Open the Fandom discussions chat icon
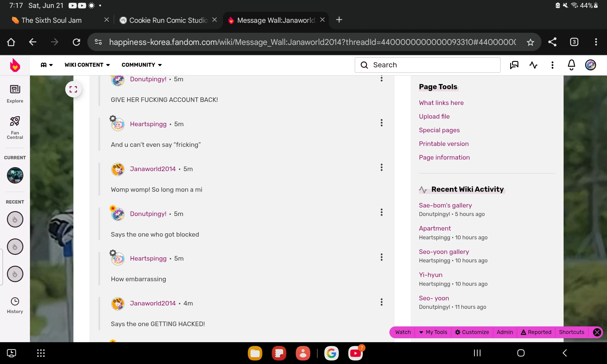Viewport: 607px width, 364px height. [514, 65]
